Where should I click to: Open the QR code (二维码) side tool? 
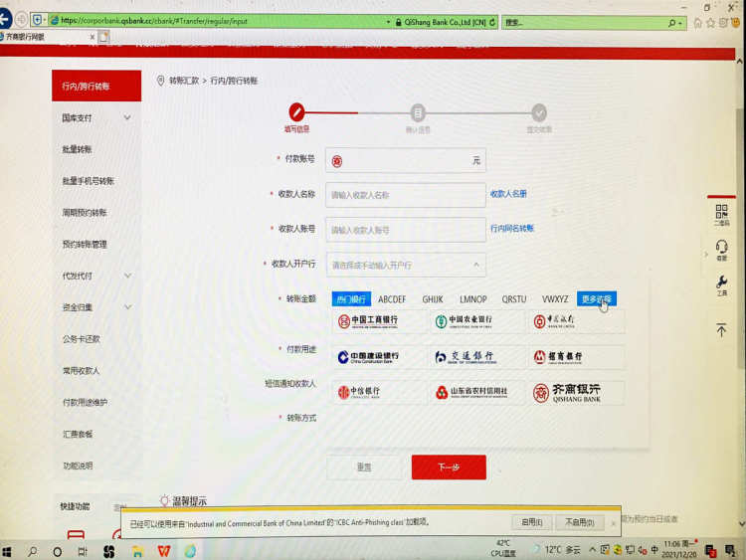click(721, 215)
